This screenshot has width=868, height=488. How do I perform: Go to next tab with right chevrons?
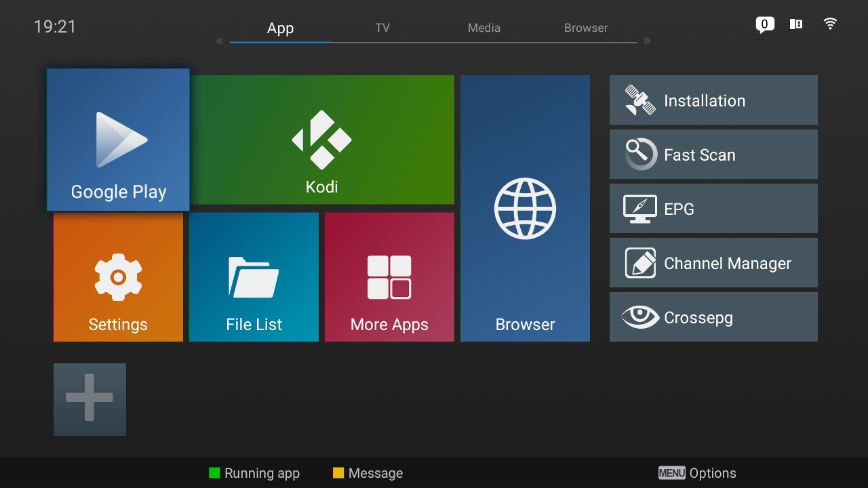click(x=647, y=41)
